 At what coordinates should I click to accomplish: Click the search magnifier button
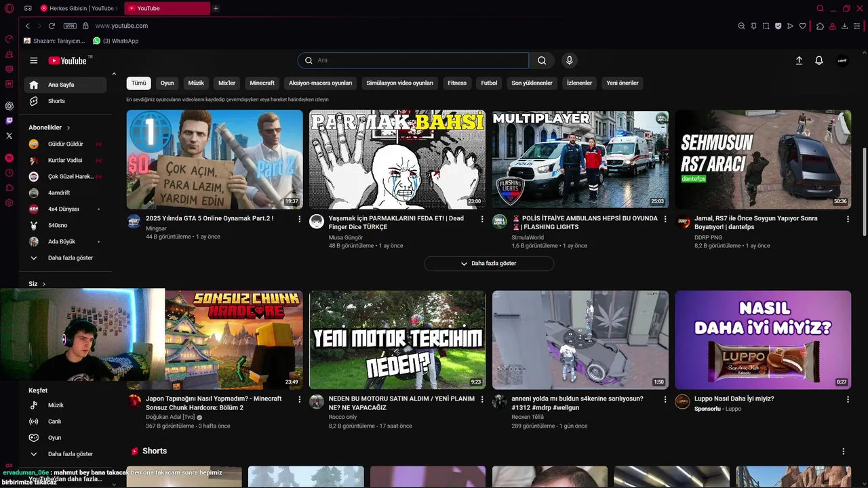(x=542, y=60)
